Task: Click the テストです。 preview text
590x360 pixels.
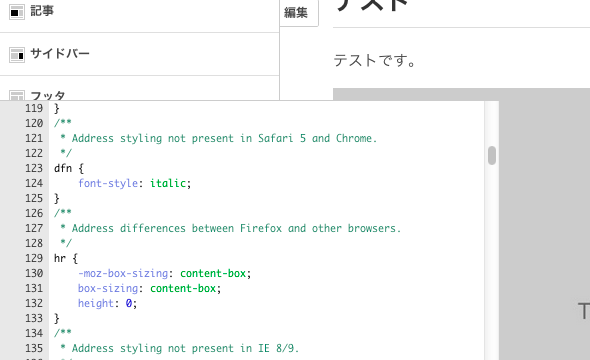Action: pos(375,60)
